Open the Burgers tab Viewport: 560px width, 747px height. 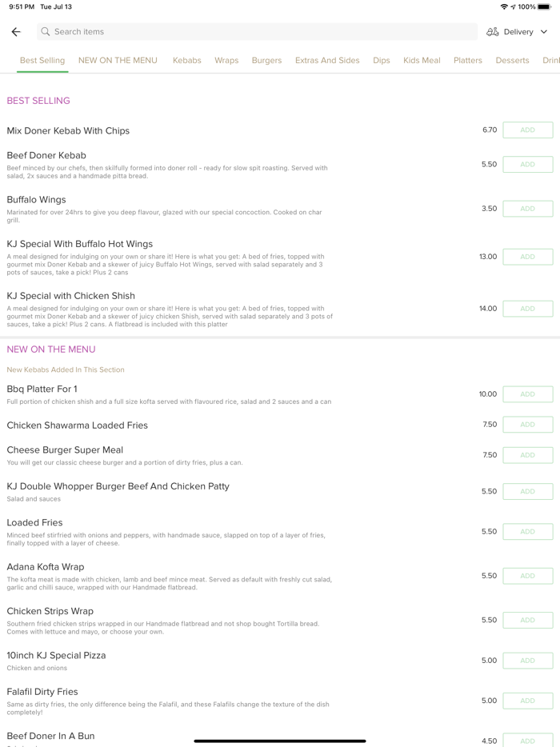pyautogui.click(x=266, y=60)
